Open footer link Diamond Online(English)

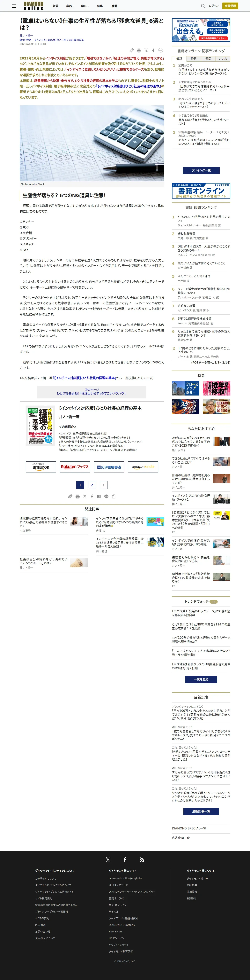coord(125,879)
